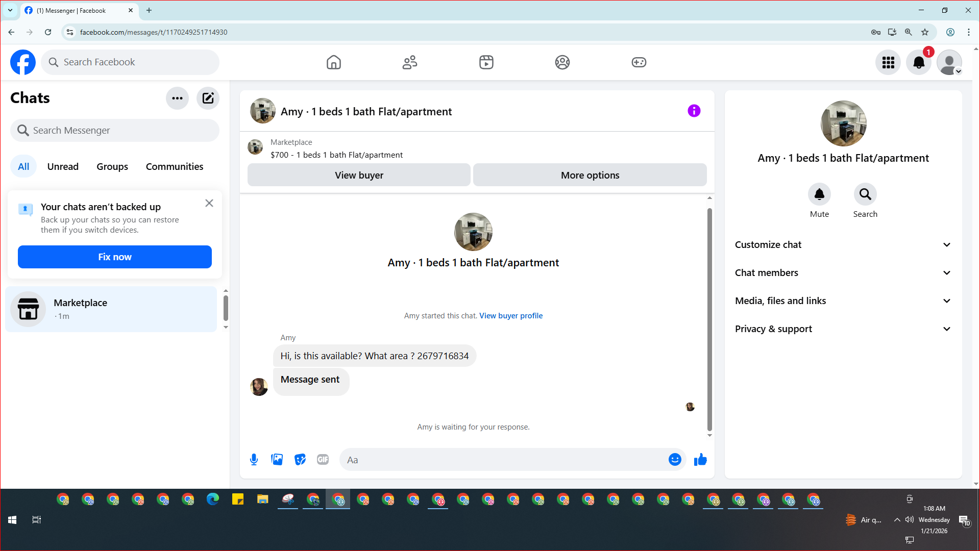The height and width of the screenshot is (551, 980).
Task: Start a new message with compose icon
Action: pyautogui.click(x=208, y=98)
